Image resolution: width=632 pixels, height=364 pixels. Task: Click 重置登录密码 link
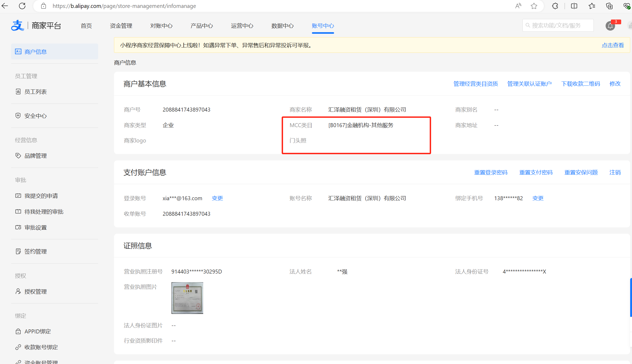(491, 172)
